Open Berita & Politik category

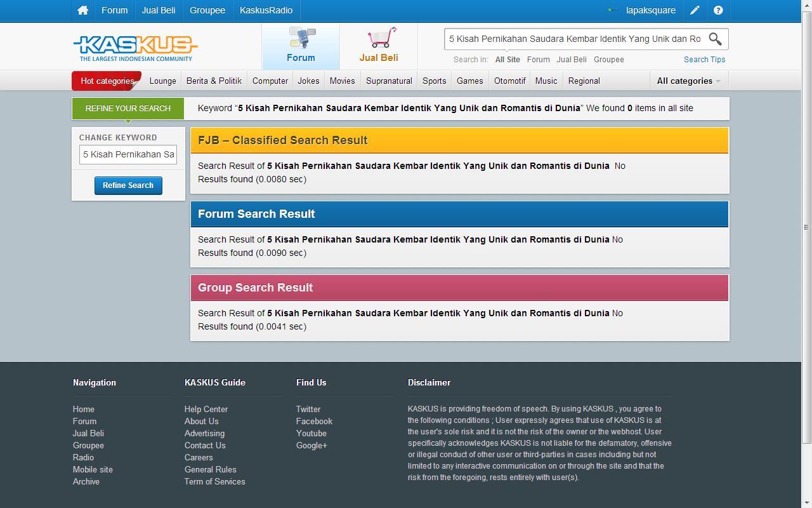214,81
